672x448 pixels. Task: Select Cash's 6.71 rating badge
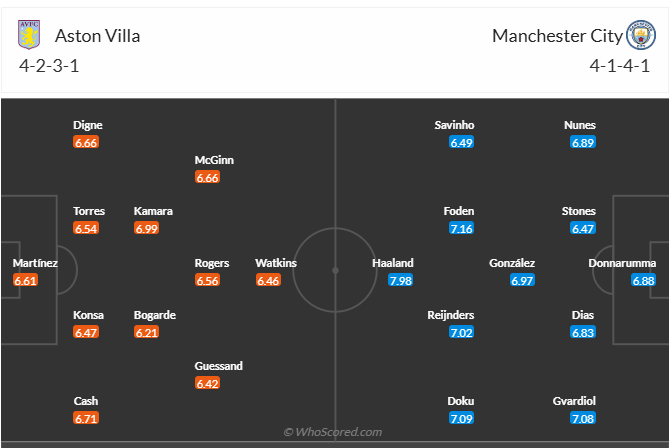(x=86, y=418)
